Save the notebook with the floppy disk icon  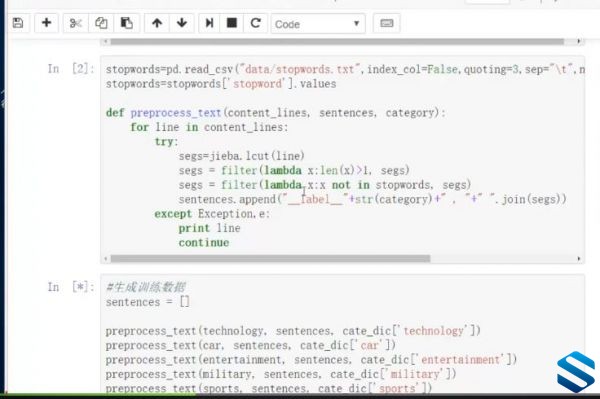(x=18, y=23)
